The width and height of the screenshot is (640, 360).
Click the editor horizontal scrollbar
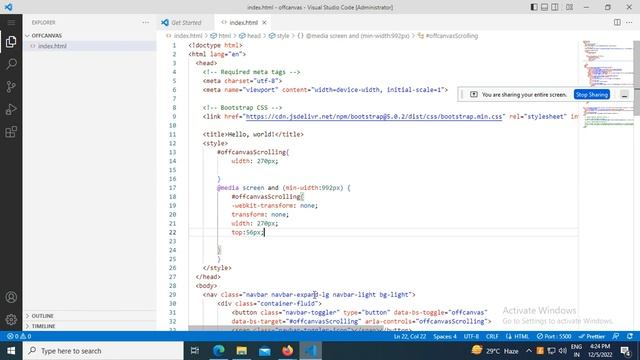point(286,328)
